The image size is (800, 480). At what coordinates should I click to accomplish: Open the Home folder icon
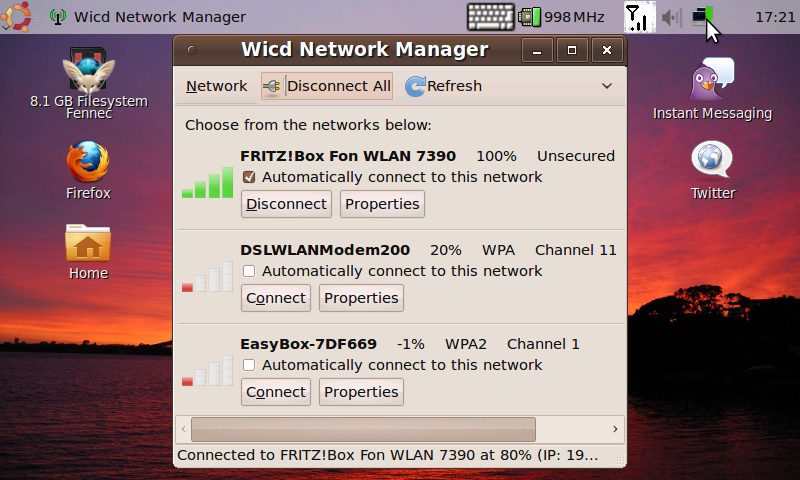point(88,244)
